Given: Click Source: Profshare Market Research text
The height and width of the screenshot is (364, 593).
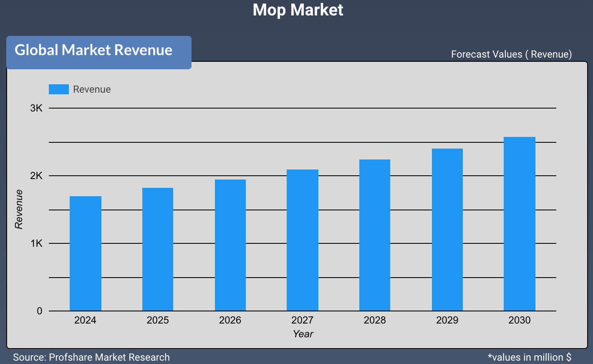Looking at the screenshot, I should (x=91, y=357).
